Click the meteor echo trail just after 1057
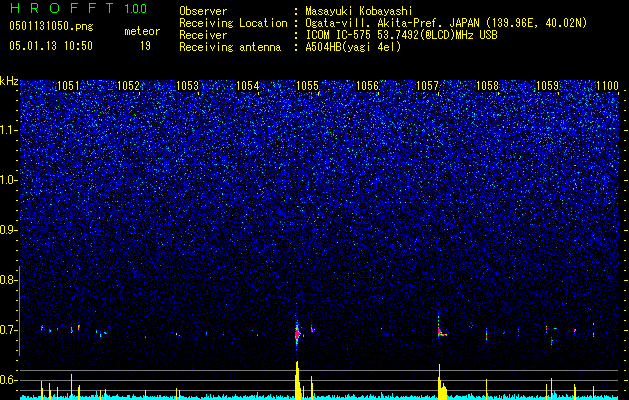 pyautogui.click(x=442, y=332)
